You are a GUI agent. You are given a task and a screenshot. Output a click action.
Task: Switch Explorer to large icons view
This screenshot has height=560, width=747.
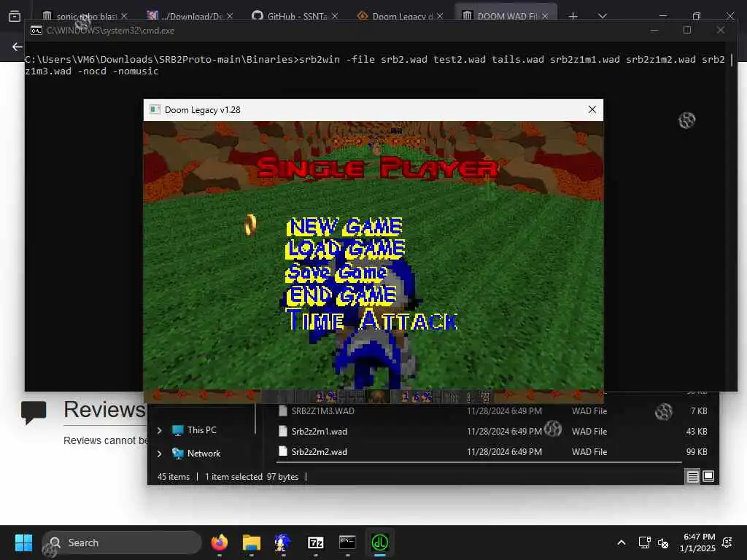click(708, 476)
